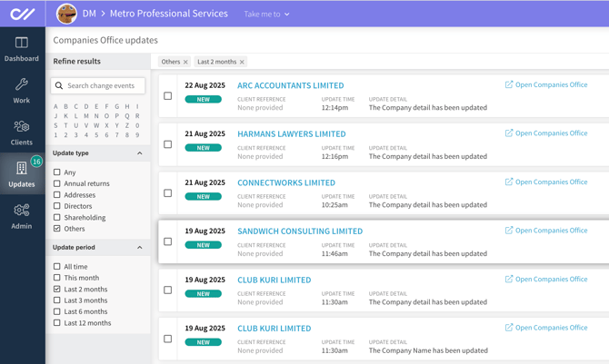Check the Directors filter

point(57,206)
